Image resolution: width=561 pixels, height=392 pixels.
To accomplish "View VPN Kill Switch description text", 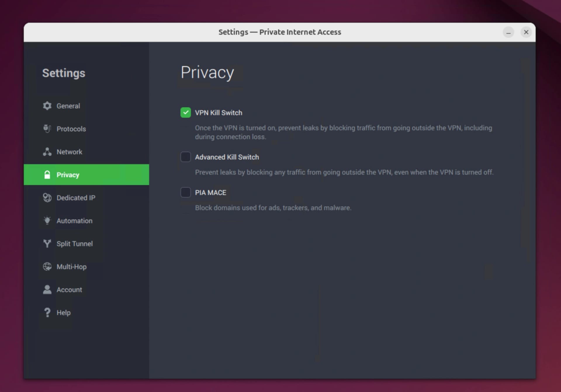I will click(x=343, y=132).
